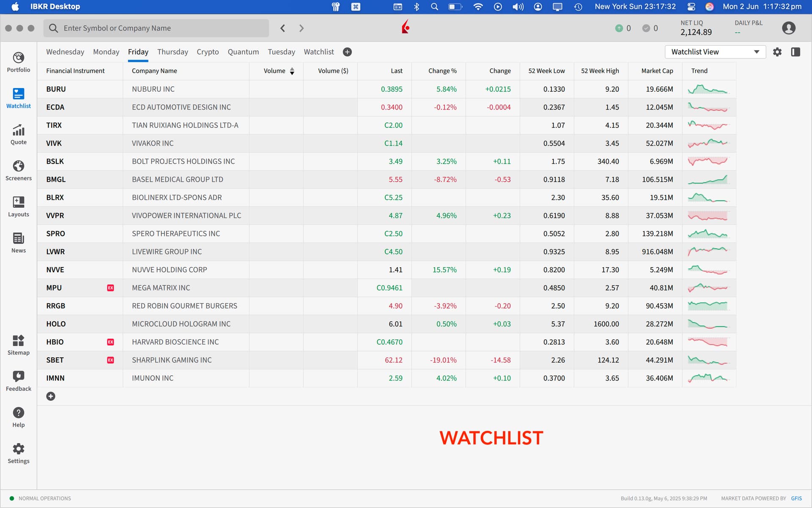This screenshot has height=508, width=812.
Task: Open Sitemap from the sidebar
Action: (x=19, y=345)
